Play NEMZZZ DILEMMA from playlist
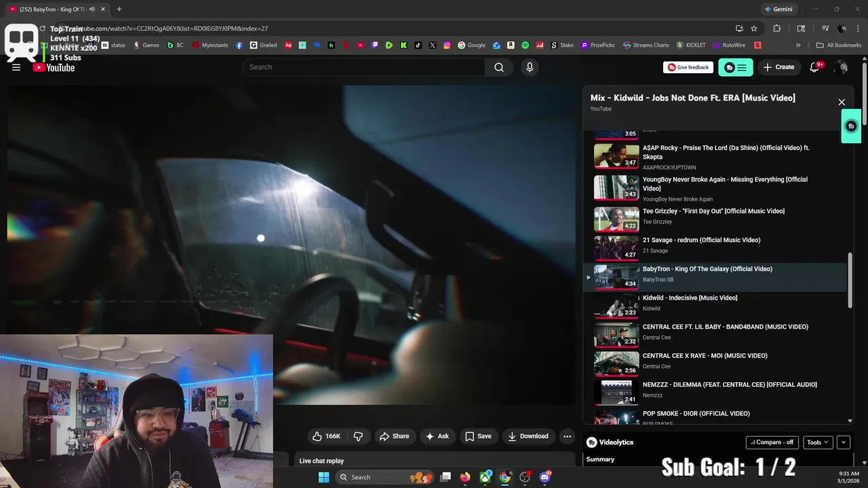The height and width of the screenshot is (488, 868). pos(715,392)
